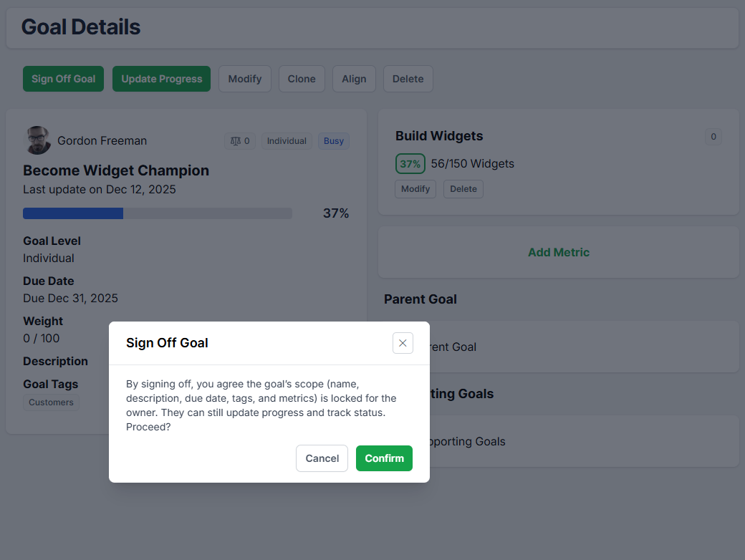Click the 37% metric percentage badge
This screenshot has height=560, width=745.
point(410,164)
